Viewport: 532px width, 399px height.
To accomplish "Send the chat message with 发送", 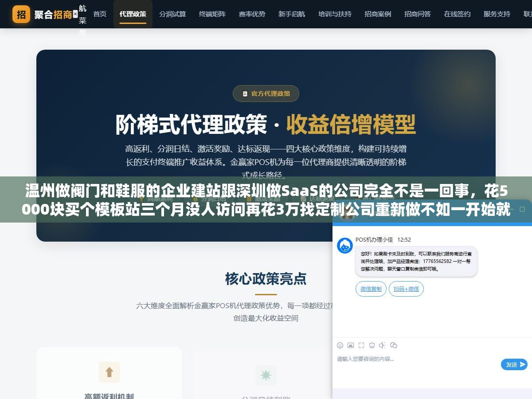I will pyautogui.click(x=514, y=364).
